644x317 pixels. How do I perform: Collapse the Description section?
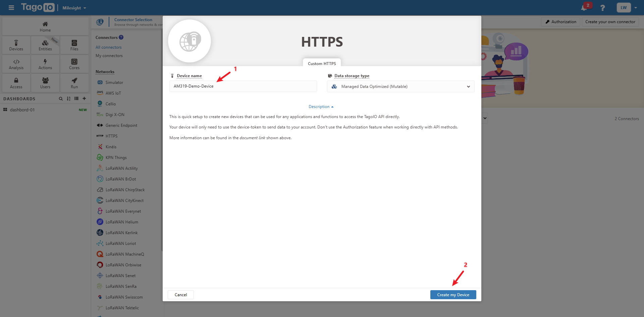[321, 107]
